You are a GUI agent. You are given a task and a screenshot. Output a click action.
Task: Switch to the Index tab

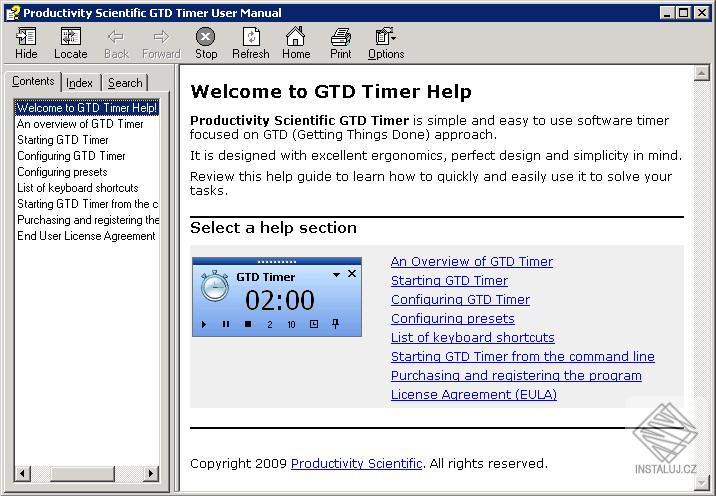click(x=79, y=83)
